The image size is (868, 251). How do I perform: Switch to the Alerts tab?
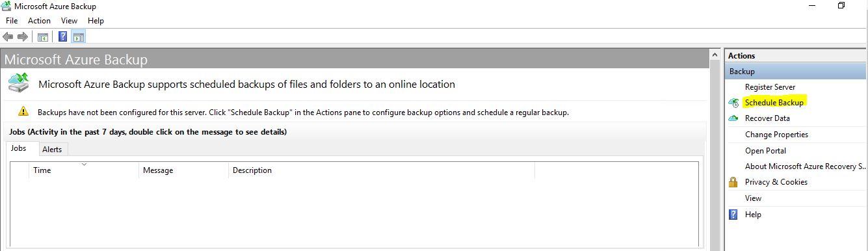click(52, 150)
